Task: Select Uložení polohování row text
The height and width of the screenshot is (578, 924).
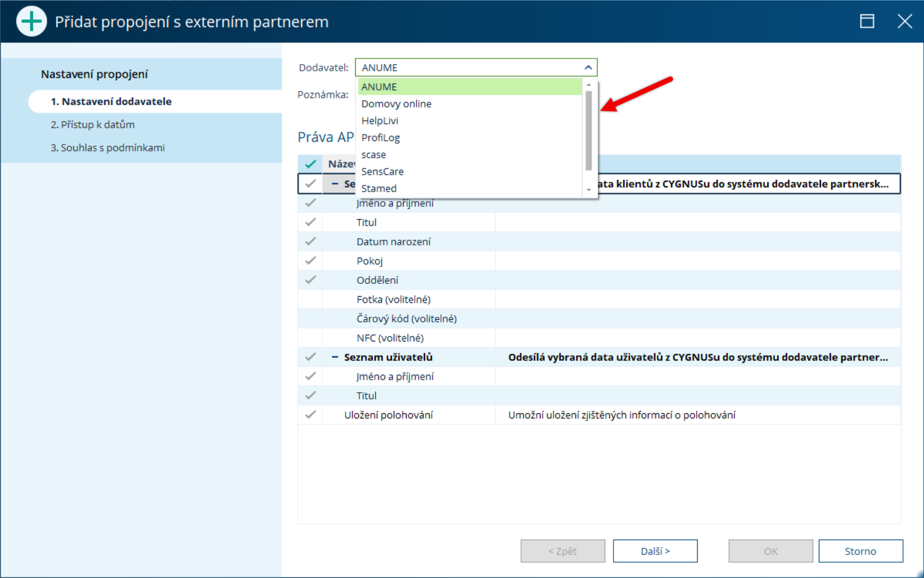Action: point(389,415)
